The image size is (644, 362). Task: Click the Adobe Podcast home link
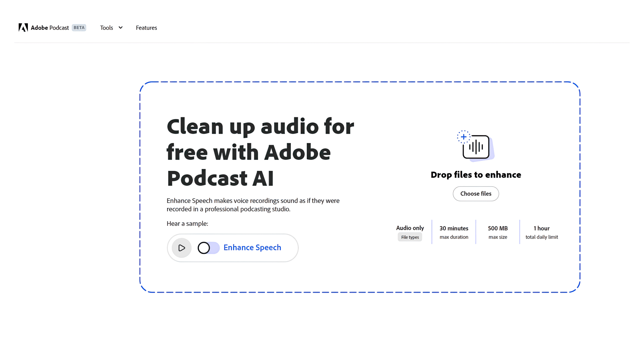50,28
